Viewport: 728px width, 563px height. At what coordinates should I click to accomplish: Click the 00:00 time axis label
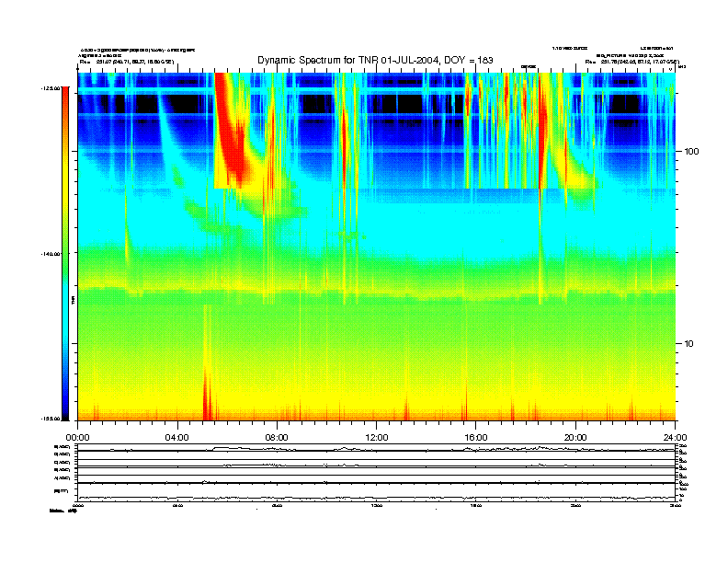point(77,437)
